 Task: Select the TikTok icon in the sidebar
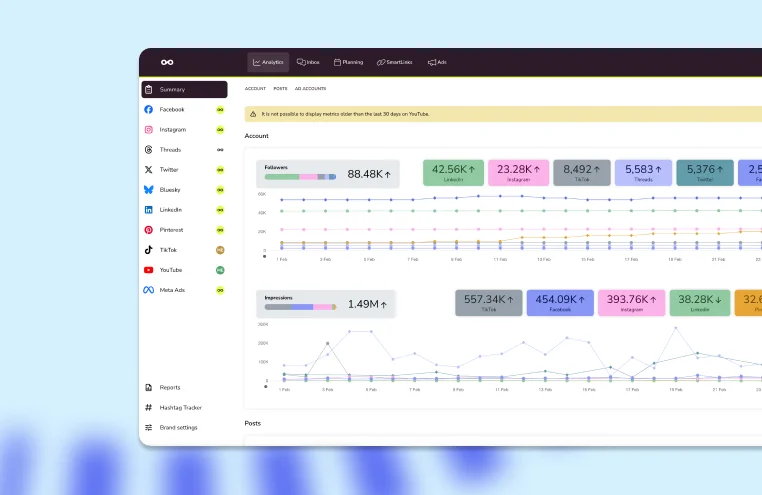pyautogui.click(x=148, y=250)
